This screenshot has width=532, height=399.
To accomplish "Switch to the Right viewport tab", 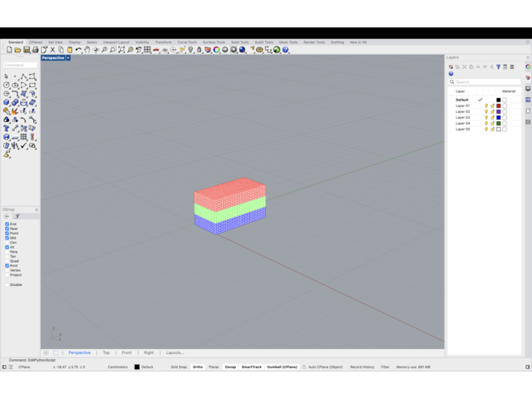I will pos(149,352).
